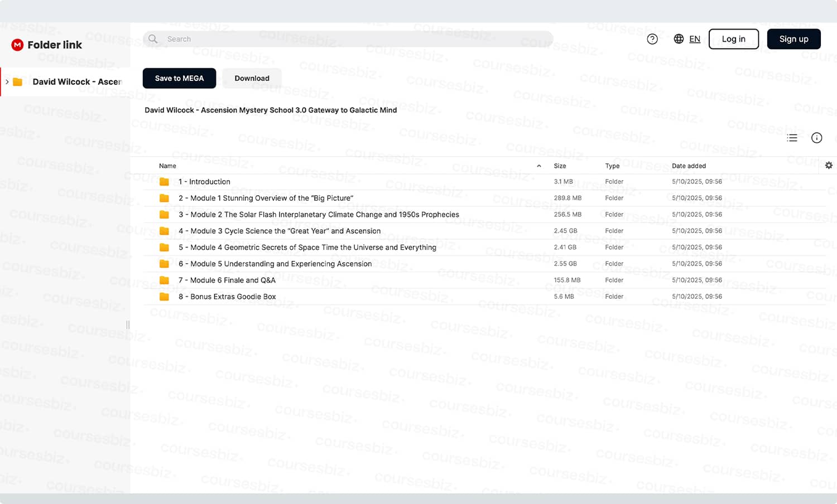Click folder icon of Module 4 Geometric Secrets row

[x=164, y=248]
